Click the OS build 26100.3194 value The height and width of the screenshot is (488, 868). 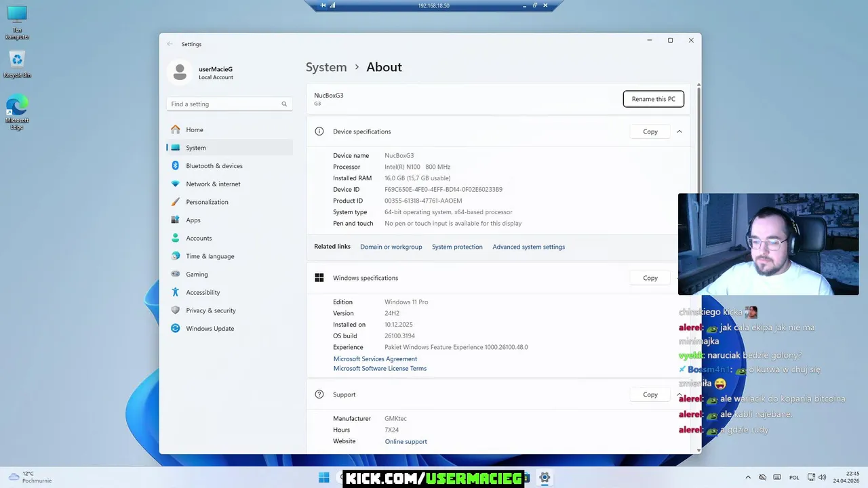click(399, 336)
